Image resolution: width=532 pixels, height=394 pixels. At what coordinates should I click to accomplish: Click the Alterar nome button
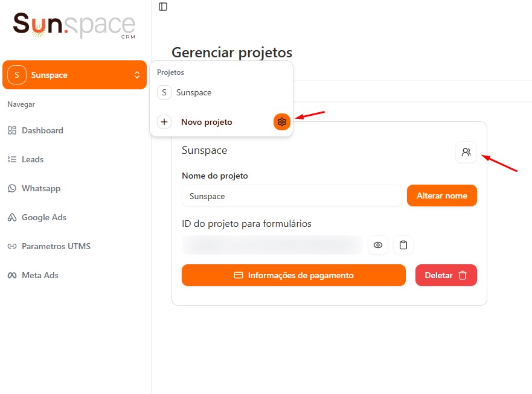(x=441, y=195)
